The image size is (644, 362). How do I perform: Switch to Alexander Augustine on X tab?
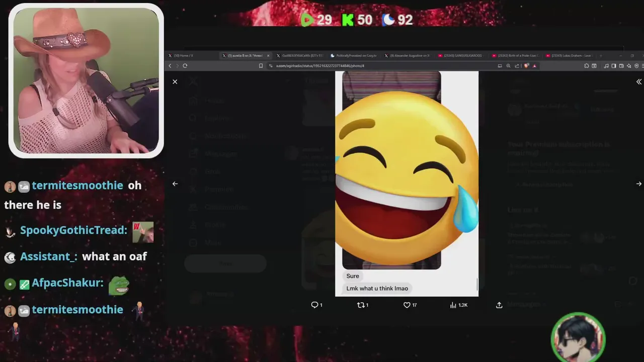[408, 56]
